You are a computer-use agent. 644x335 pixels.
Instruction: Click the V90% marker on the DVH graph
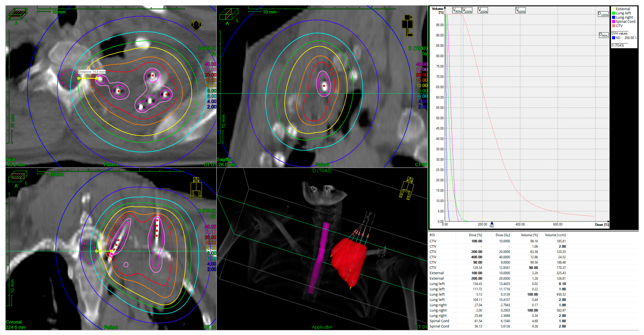click(457, 10)
